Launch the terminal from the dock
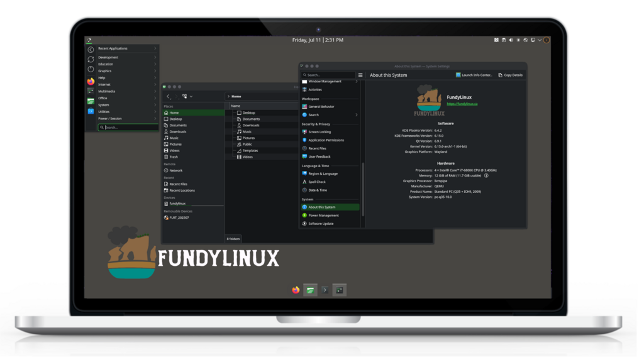 pos(325,290)
